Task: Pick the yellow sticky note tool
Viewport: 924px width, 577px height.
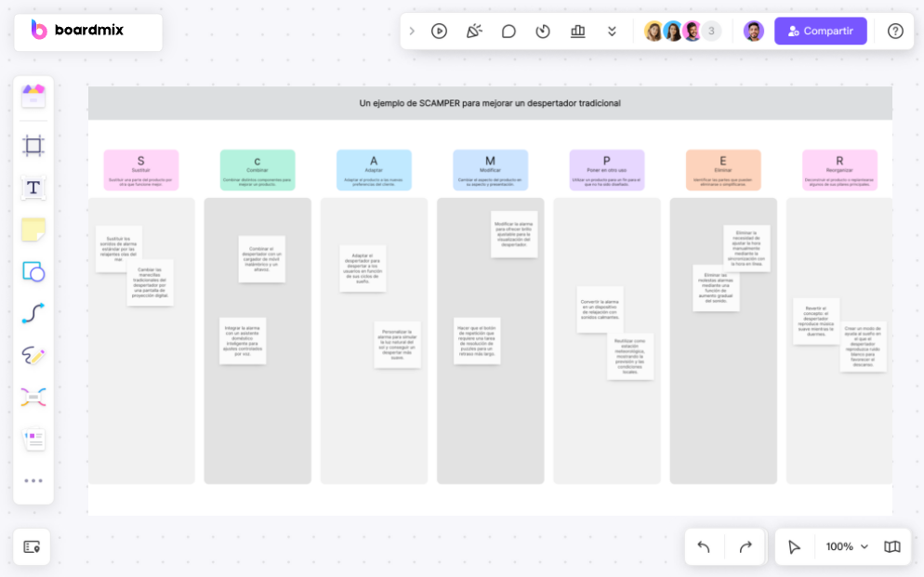Action: pyautogui.click(x=33, y=229)
